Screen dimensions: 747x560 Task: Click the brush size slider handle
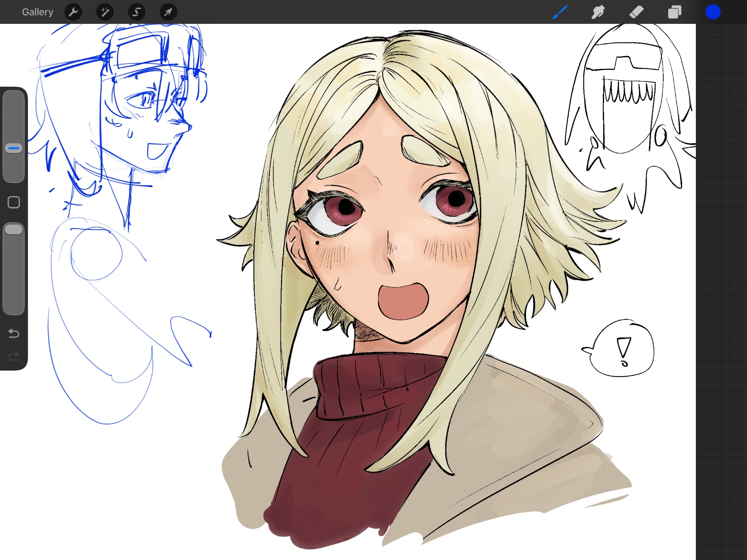(x=14, y=148)
